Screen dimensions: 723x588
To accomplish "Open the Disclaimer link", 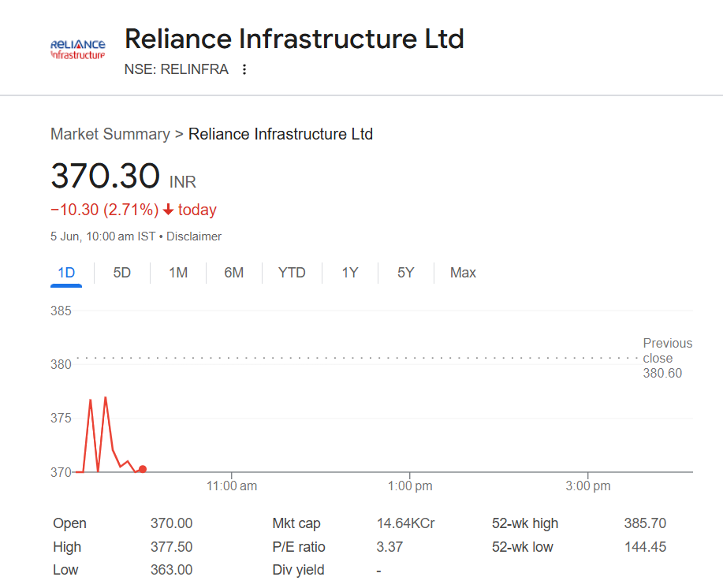I will click(x=194, y=236).
